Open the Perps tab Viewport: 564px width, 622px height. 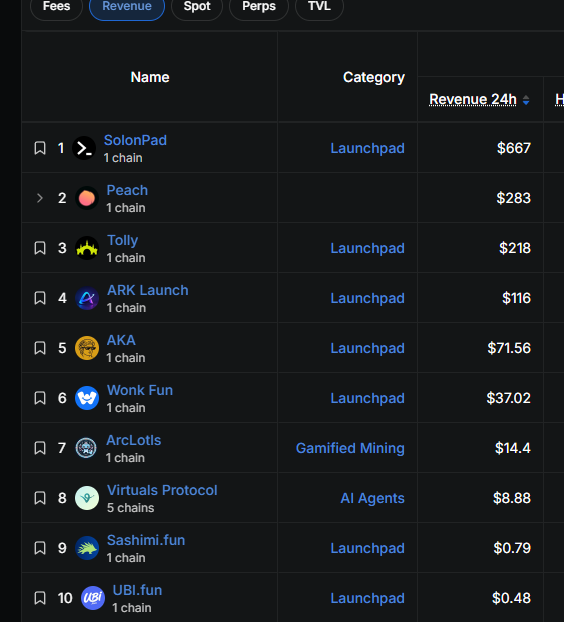259,6
